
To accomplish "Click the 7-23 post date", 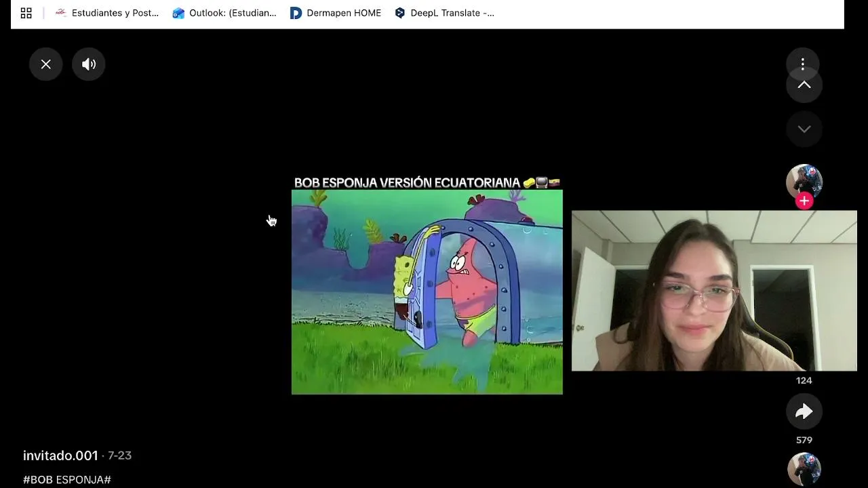I will pos(119,455).
